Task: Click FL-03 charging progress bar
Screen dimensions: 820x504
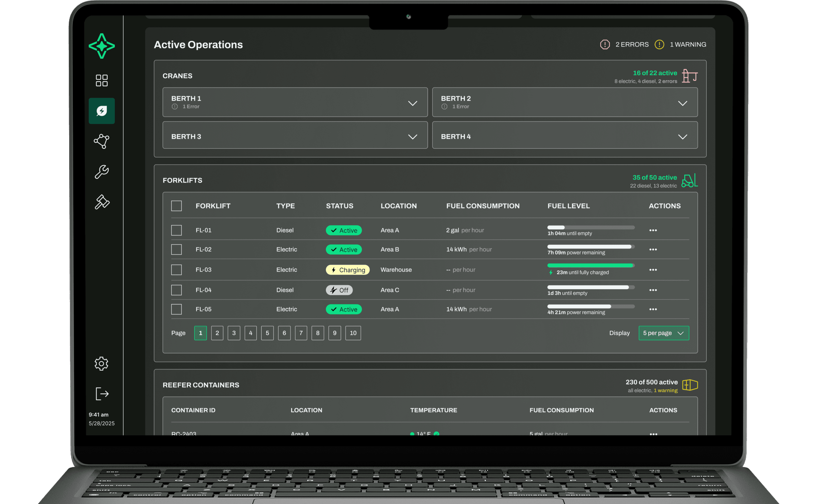Action: [590, 266]
